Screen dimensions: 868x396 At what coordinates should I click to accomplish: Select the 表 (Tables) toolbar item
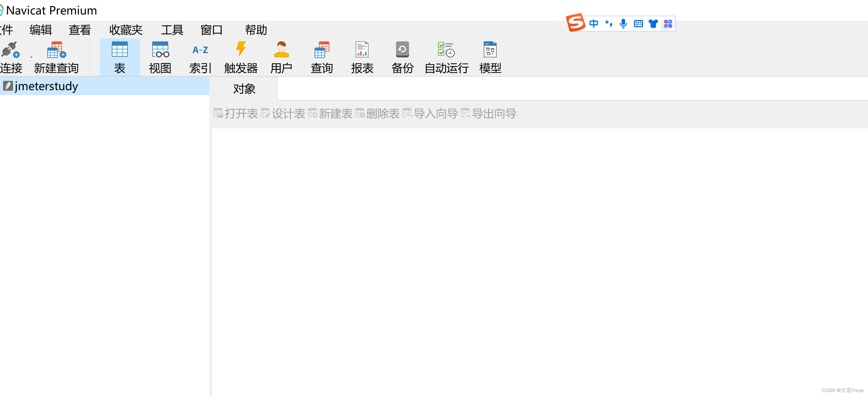(x=120, y=56)
